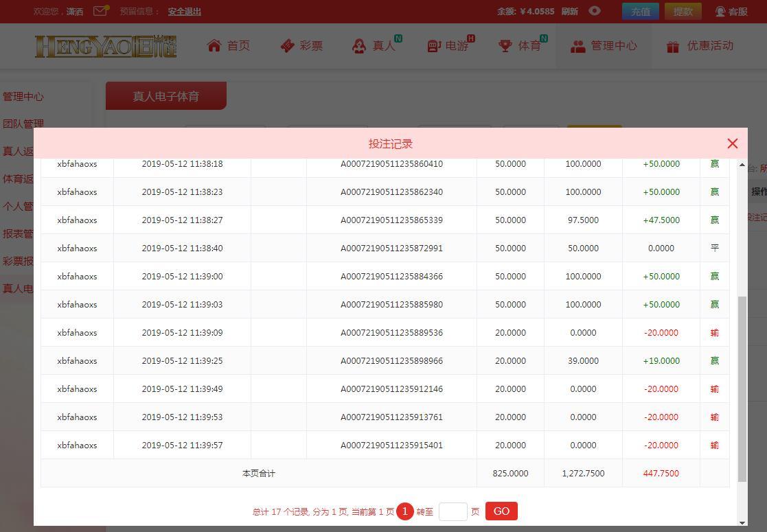The width and height of the screenshot is (767, 532).
Task: Focus the page number input field
Action: pos(453,511)
